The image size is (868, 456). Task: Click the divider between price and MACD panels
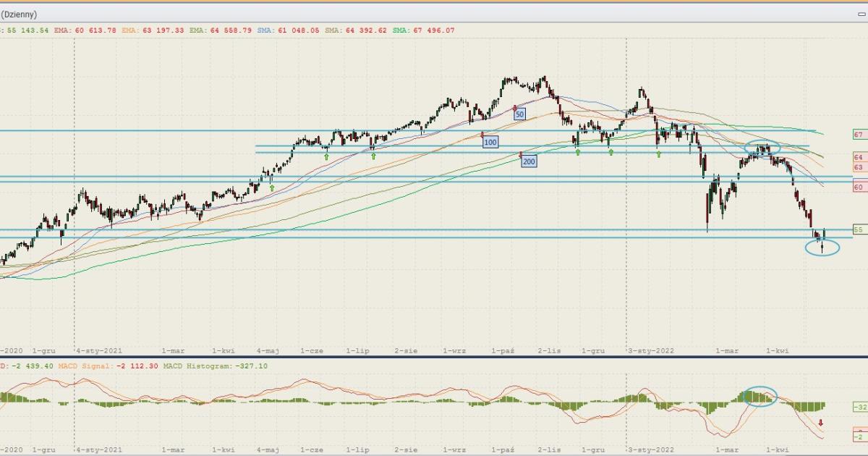(434, 357)
